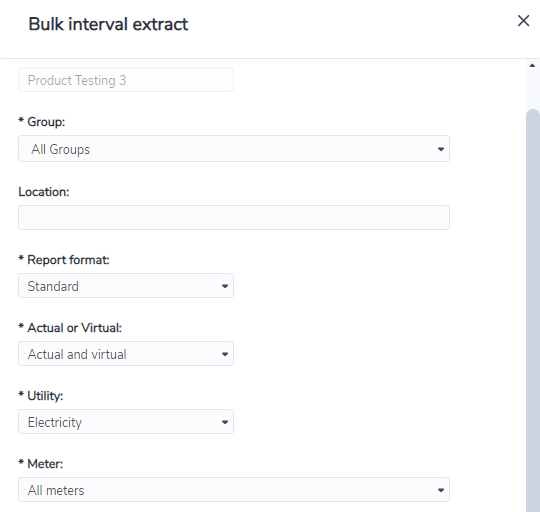Click the Group dropdown caret arrow
The width and height of the screenshot is (540, 512).
tap(440, 149)
